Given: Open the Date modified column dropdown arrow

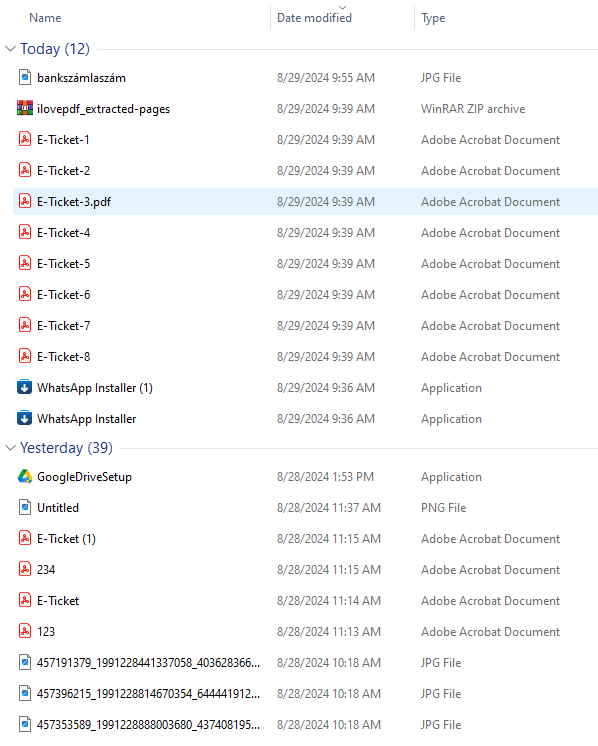Looking at the screenshot, I should [x=343, y=7].
